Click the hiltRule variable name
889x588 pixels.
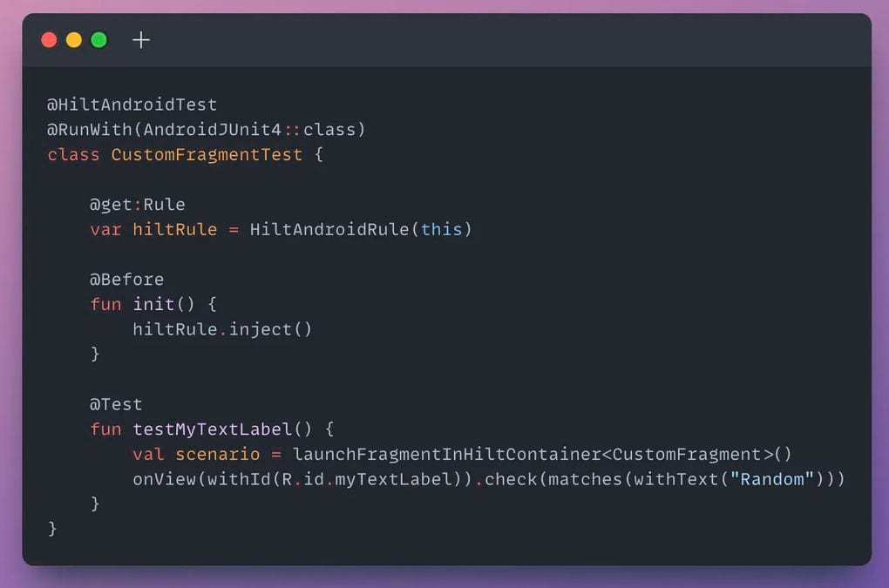tap(175, 229)
